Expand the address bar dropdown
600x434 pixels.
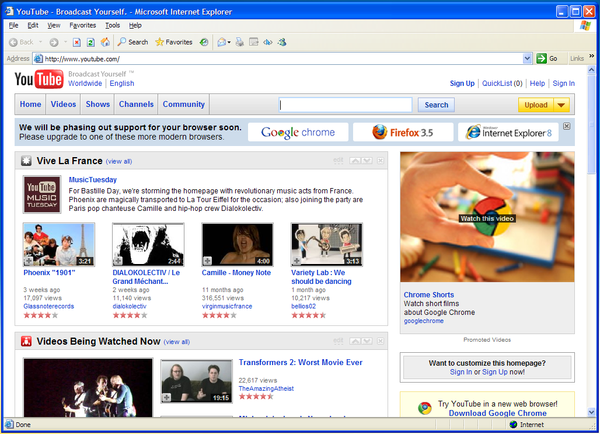pos(527,59)
